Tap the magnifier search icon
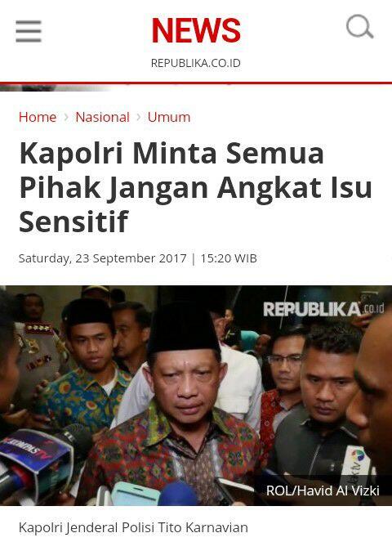 (x=360, y=26)
